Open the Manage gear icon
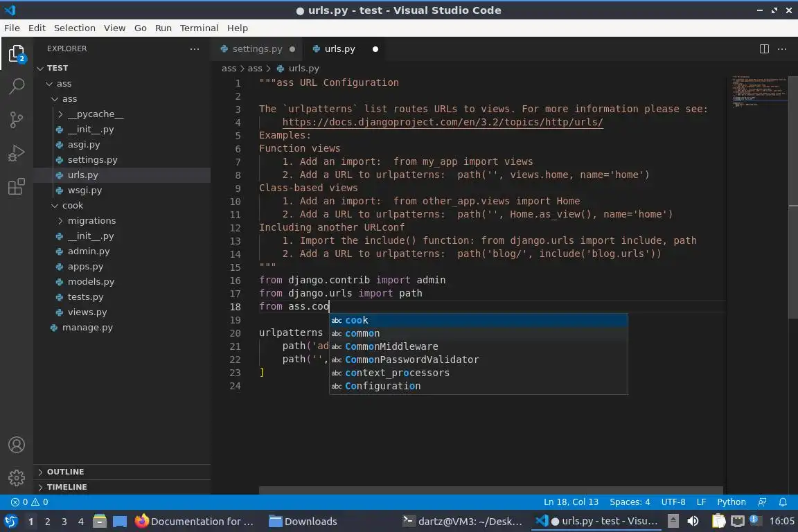 pyautogui.click(x=17, y=477)
